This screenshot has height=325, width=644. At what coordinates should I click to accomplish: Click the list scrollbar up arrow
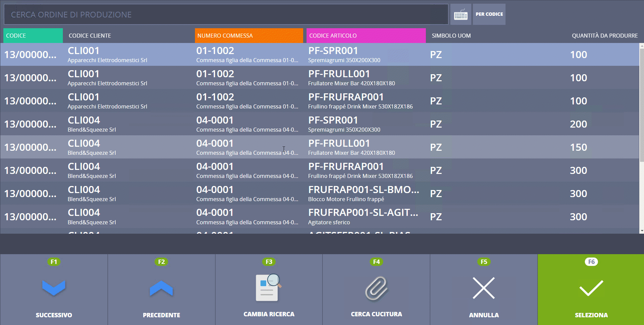point(642,46)
